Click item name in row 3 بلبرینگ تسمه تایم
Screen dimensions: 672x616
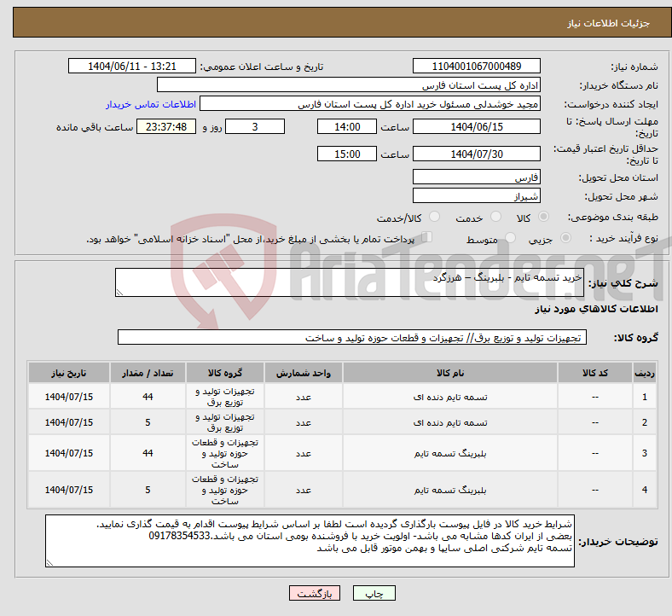coord(450,454)
